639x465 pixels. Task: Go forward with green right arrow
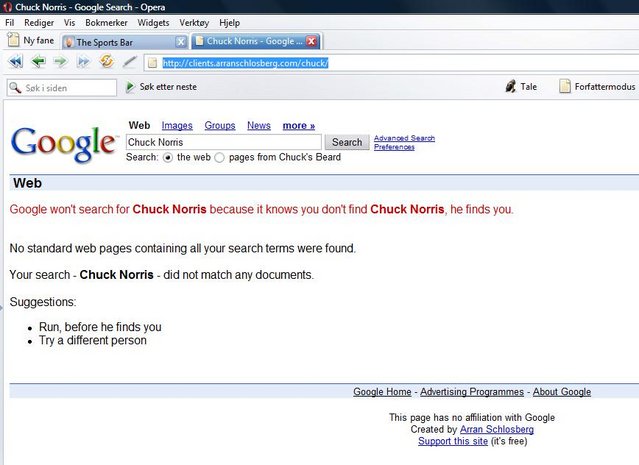coord(61,62)
